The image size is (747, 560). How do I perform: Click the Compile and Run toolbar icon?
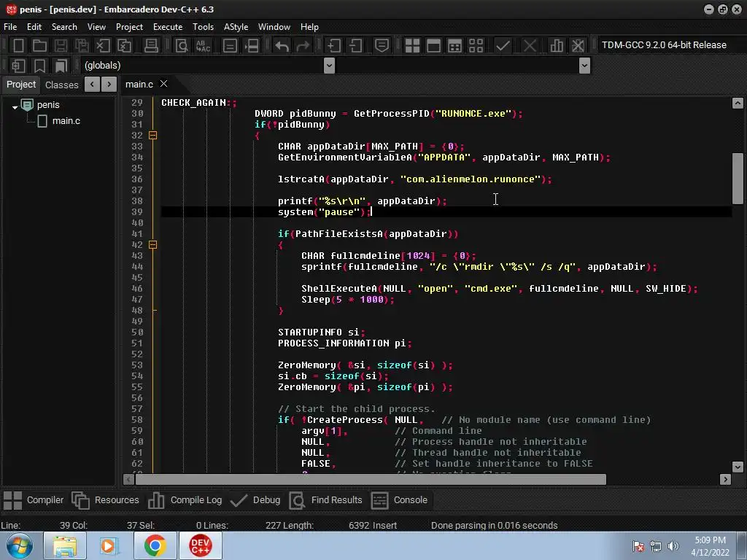click(455, 46)
